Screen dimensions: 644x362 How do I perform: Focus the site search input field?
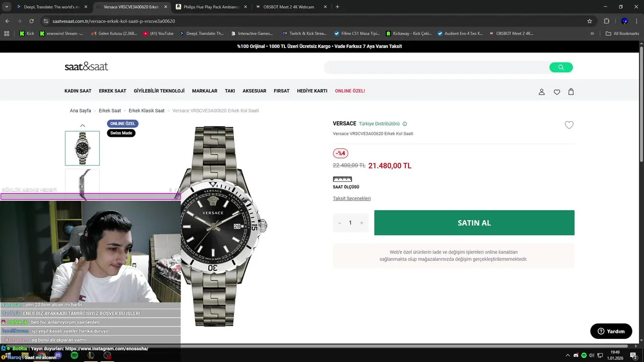pos(436,67)
